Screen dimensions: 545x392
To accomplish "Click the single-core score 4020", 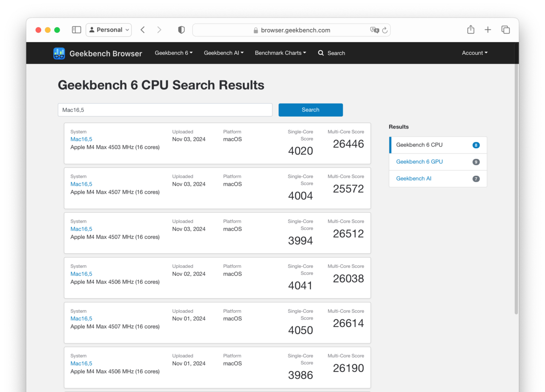I will pos(301,151).
